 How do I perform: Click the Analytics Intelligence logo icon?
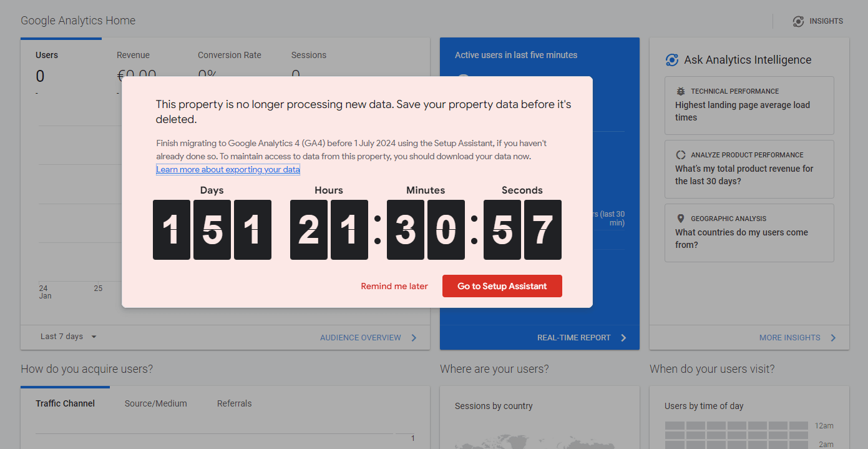[x=672, y=60]
